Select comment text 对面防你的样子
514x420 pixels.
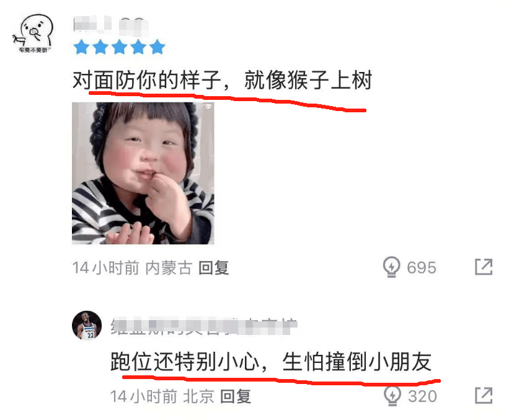[146, 80]
